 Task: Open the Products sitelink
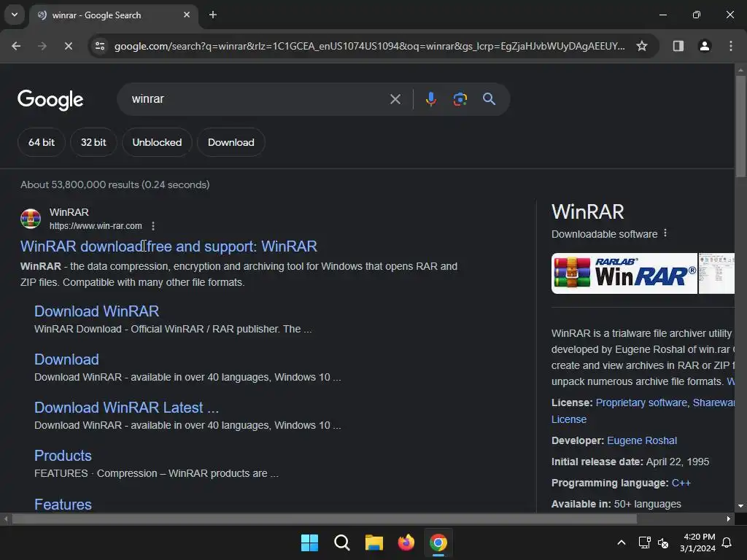pos(63,456)
